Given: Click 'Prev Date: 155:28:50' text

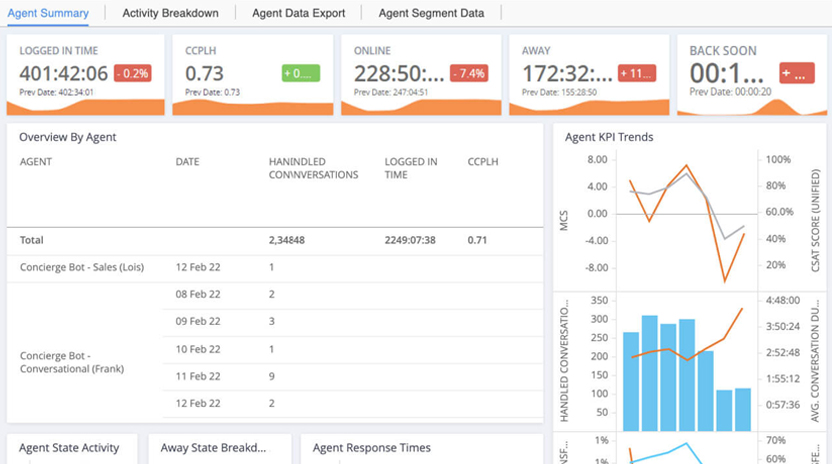Looking at the screenshot, I should tap(559, 92).
